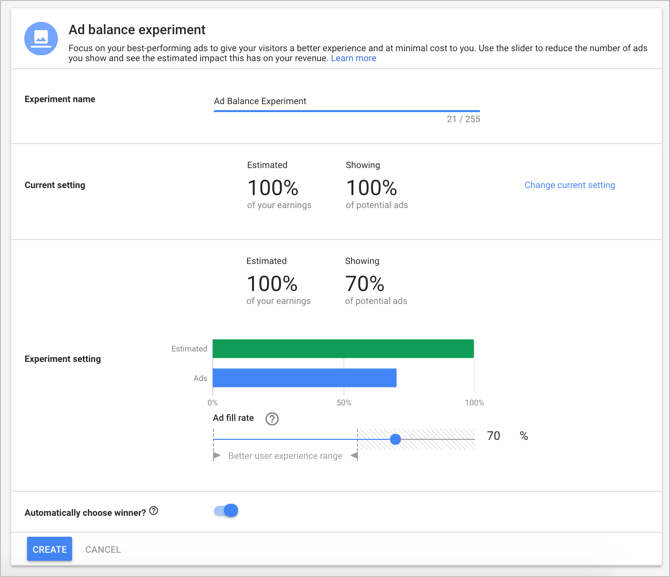The image size is (670, 577).
Task: Click the 21 / 255 character counter
Action: (x=463, y=119)
